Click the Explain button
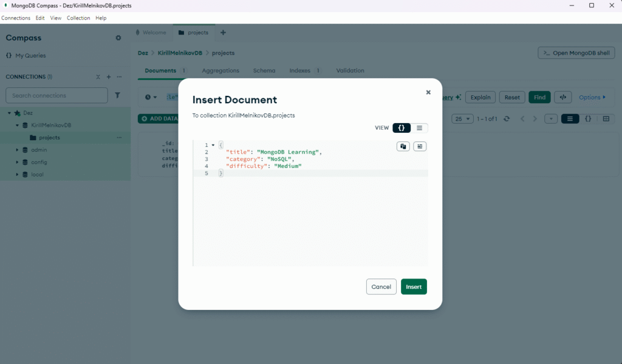622x364 pixels. pos(480,98)
